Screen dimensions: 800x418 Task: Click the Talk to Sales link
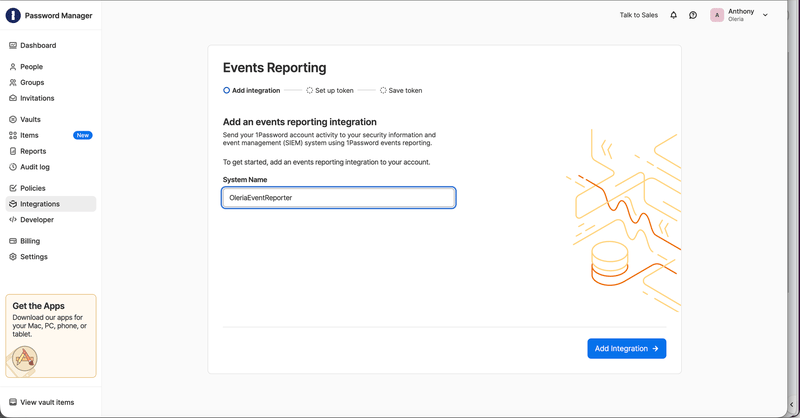click(639, 15)
